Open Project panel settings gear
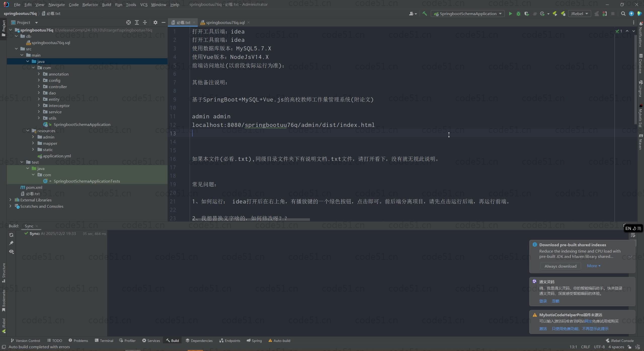The width and height of the screenshot is (644, 351). click(155, 22)
